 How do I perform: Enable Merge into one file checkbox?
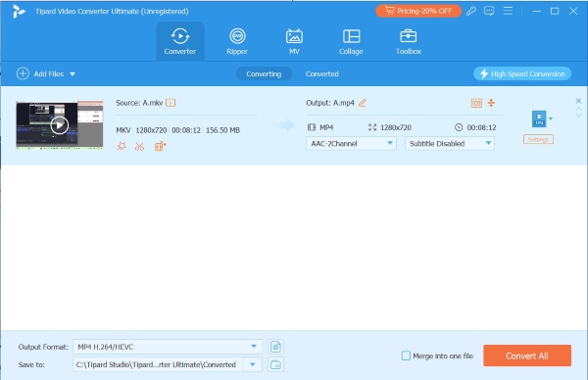pos(406,356)
